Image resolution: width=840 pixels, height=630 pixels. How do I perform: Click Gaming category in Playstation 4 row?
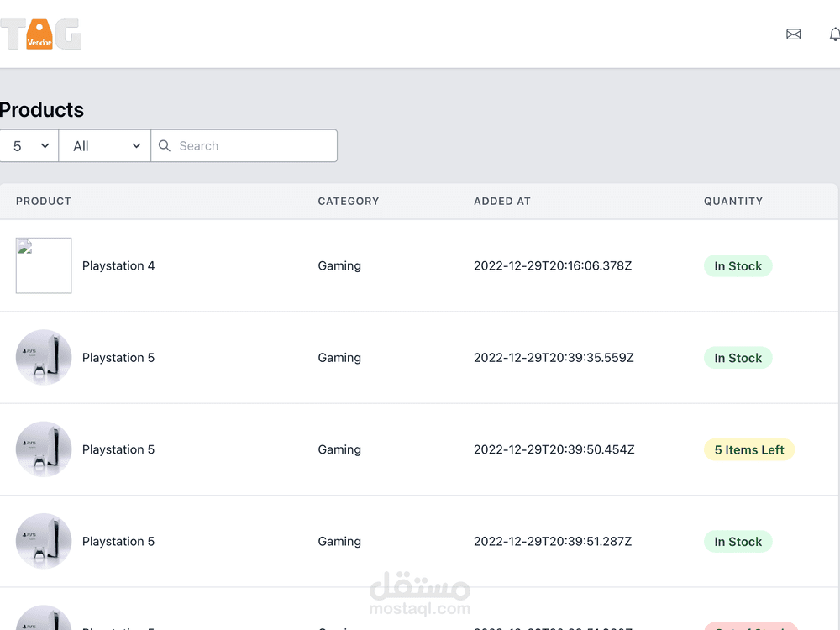[339, 265]
